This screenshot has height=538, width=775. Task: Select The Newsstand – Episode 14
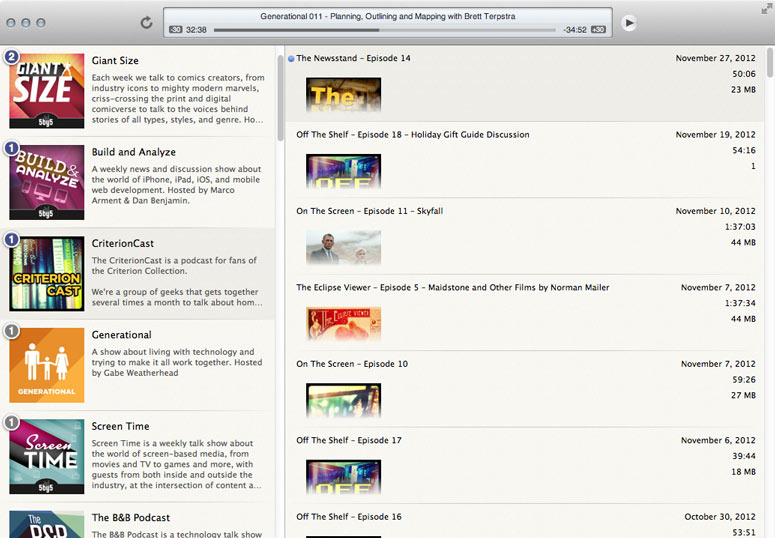(x=353, y=58)
